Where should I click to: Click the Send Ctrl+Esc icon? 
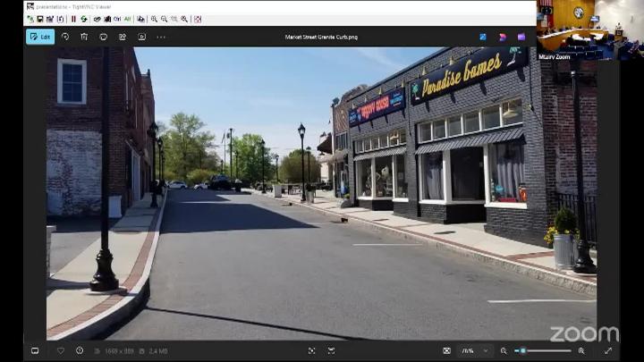pyautogui.click(x=107, y=20)
